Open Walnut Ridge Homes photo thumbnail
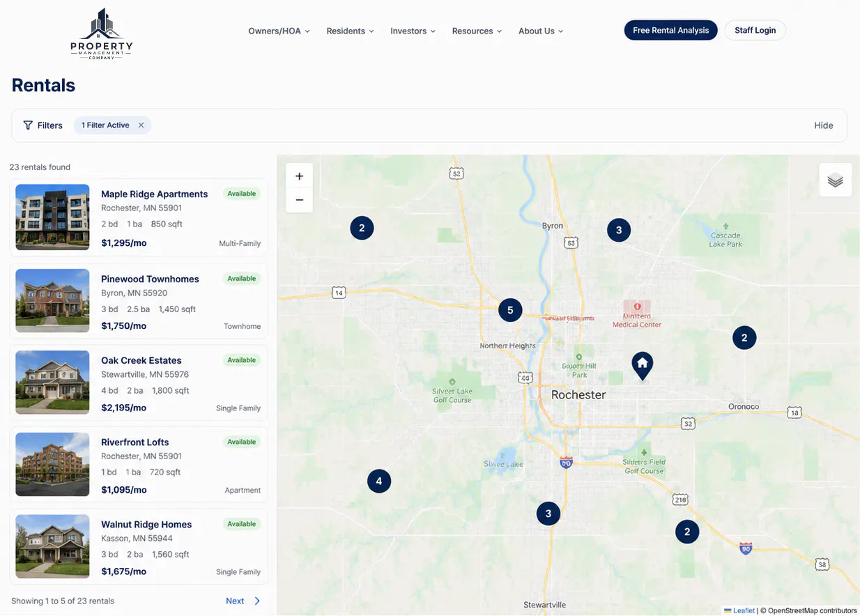The image size is (860, 616). [52, 546]
